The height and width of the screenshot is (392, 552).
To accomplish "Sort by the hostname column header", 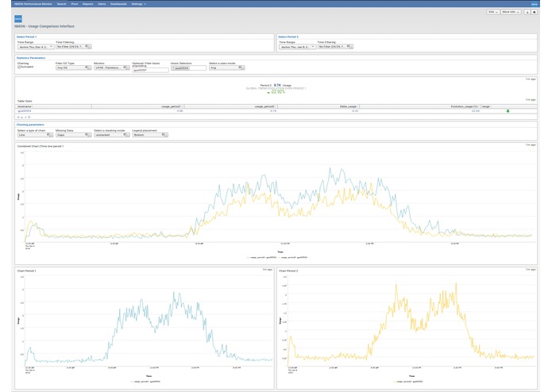I will (x=25, y=106).
